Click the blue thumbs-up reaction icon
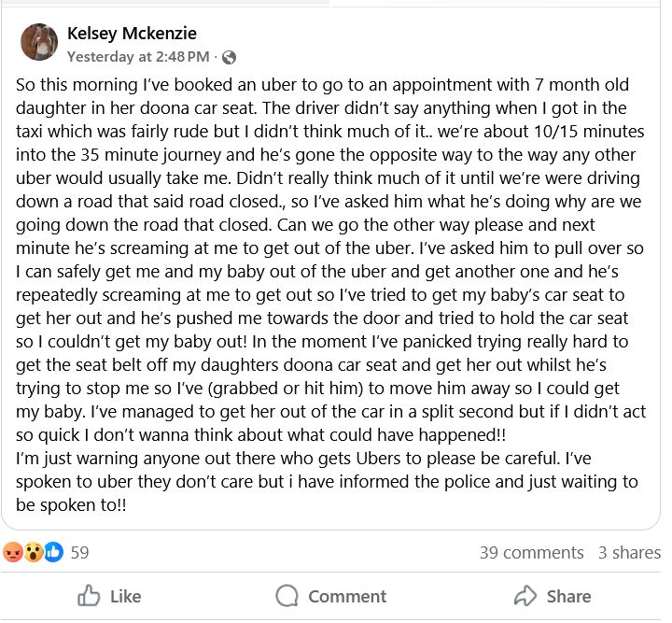Image resolution: width=672 pixels, height=623 pixels. 53,552
